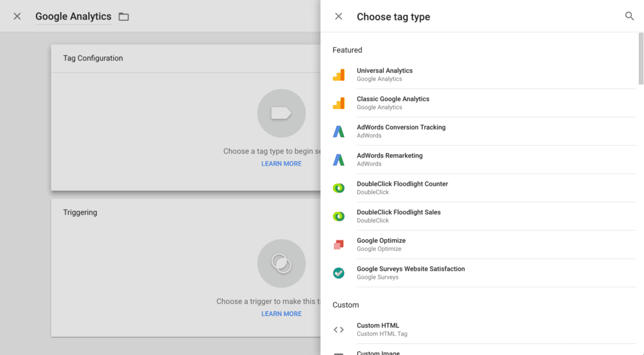Click the Classic Google Analytics icon
Screen dimensions: 644x355
[339, 103]
